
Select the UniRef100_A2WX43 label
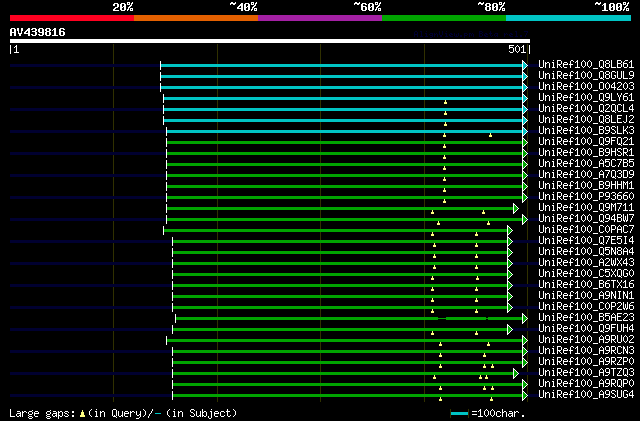click(586, 263)
